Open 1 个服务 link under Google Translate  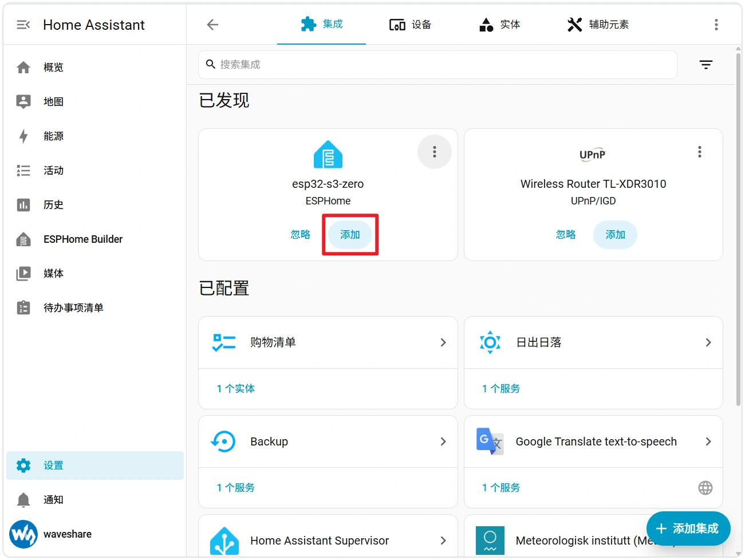(x=501, y=488)
